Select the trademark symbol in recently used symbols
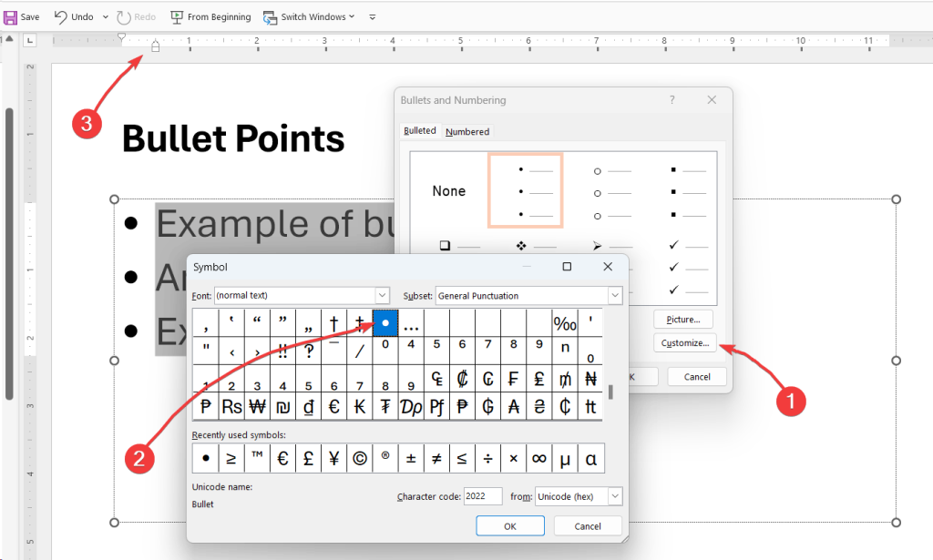The height and width of the screenshot is (560, 933). [x=256, y=458]
